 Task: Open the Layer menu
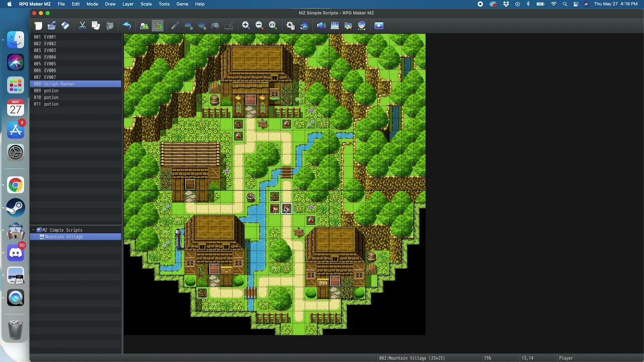tap(128, 4)
